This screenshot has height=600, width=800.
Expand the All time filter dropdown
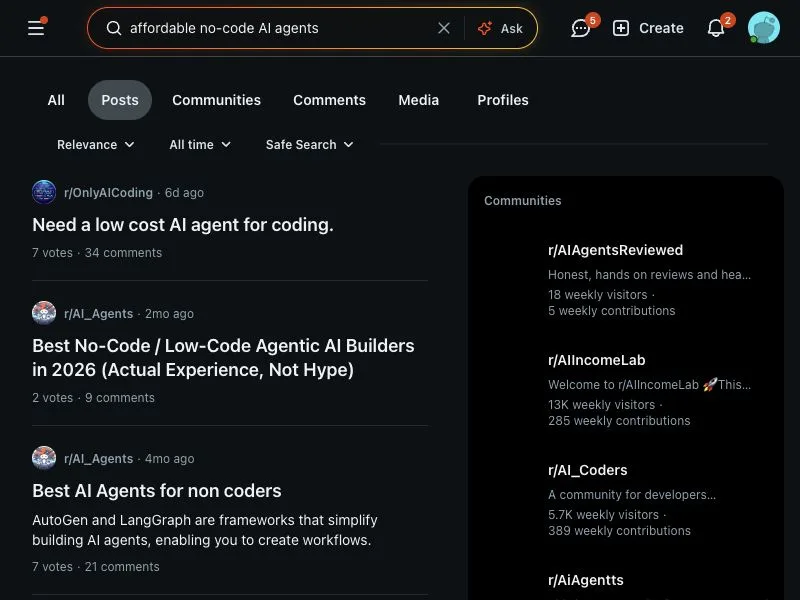(199, 145)
